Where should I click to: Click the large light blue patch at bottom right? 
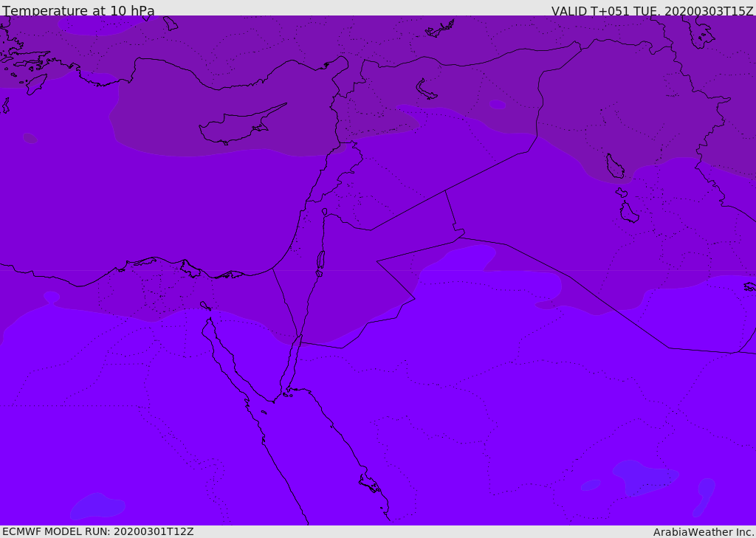click(645, 477)
